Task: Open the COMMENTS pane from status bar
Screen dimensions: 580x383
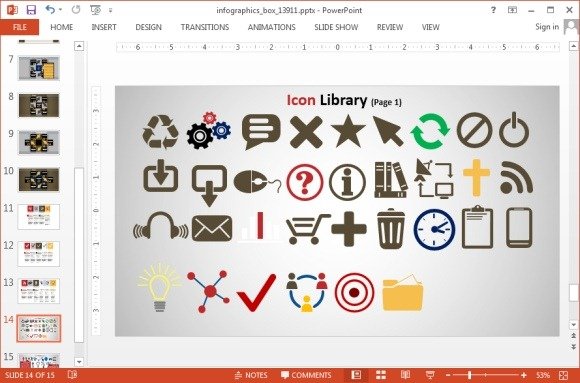Action: [x=306, y=375]
